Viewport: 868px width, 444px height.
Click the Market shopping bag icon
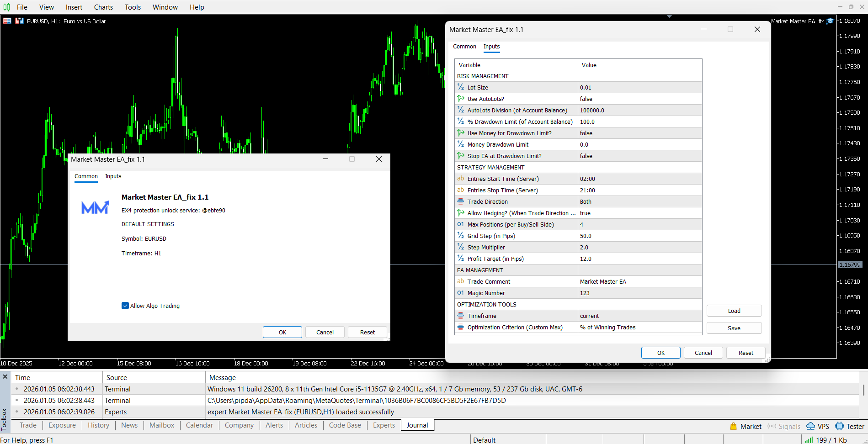tap(733, 426)
